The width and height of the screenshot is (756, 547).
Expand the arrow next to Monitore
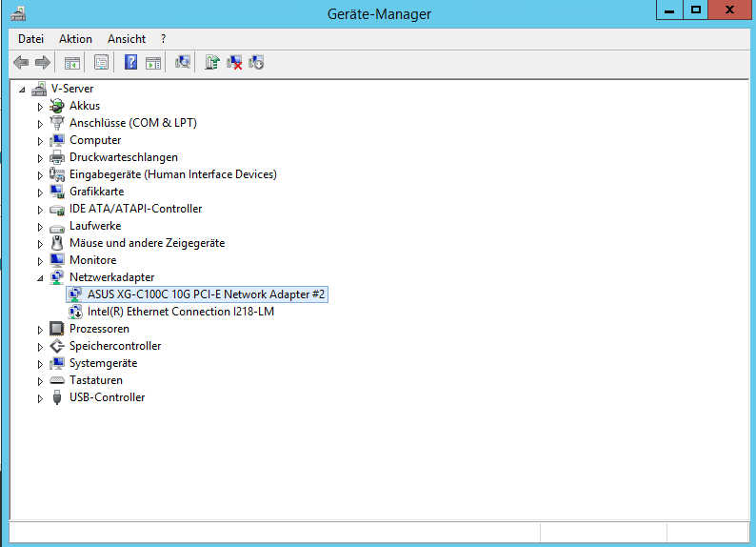click(40, 261)
